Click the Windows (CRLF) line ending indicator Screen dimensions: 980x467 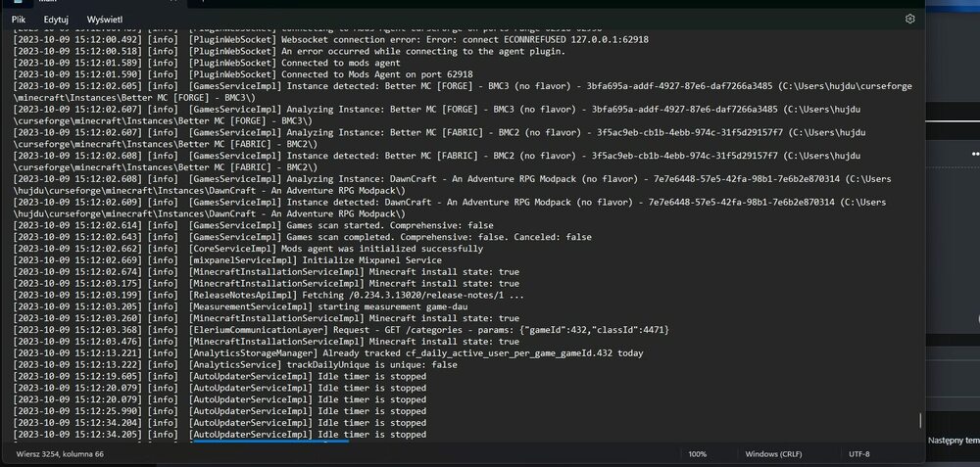(x=773, y=454)
